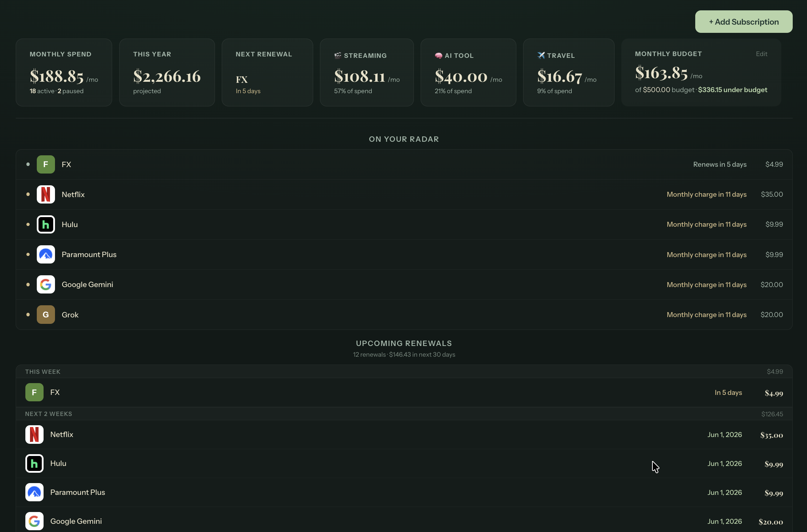
Task: Click the 'Grok' name in On Your Radar
Action: (70, 315)
